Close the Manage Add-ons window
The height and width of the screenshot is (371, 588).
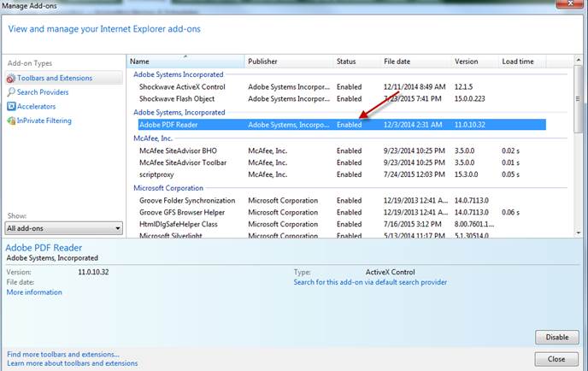[x=556, y=358]
